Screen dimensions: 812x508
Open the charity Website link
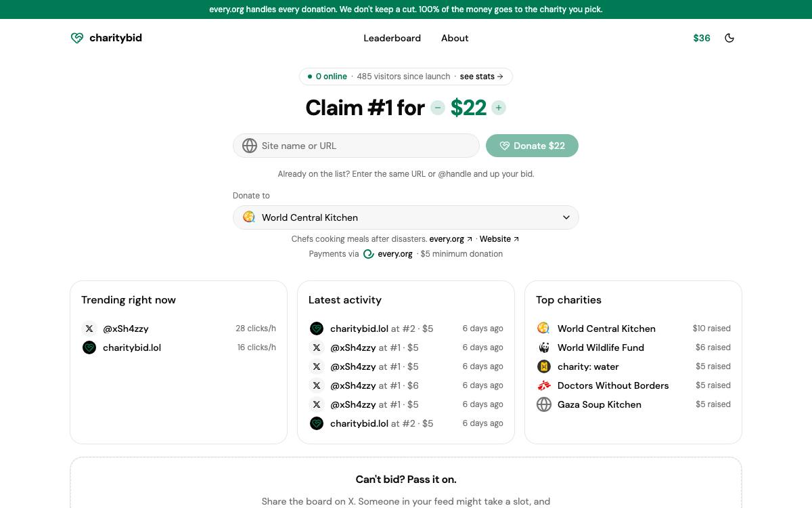(x=499, y=239)
